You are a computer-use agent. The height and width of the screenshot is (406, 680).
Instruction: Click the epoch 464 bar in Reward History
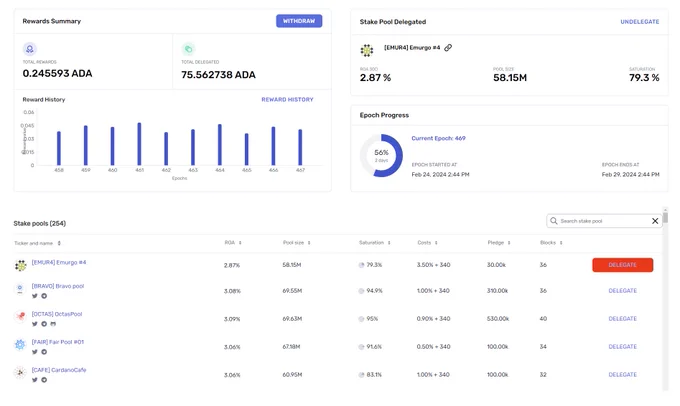click(220, 145)
